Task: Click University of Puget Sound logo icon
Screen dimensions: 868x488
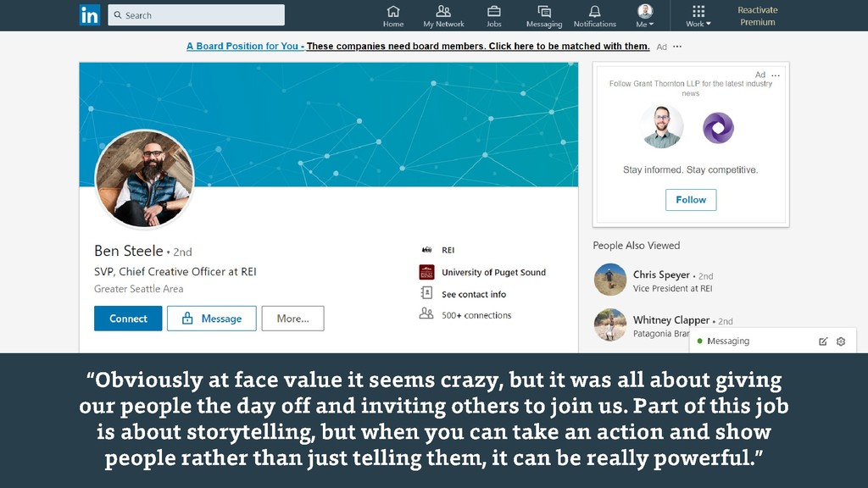Action: coord(426,272)
